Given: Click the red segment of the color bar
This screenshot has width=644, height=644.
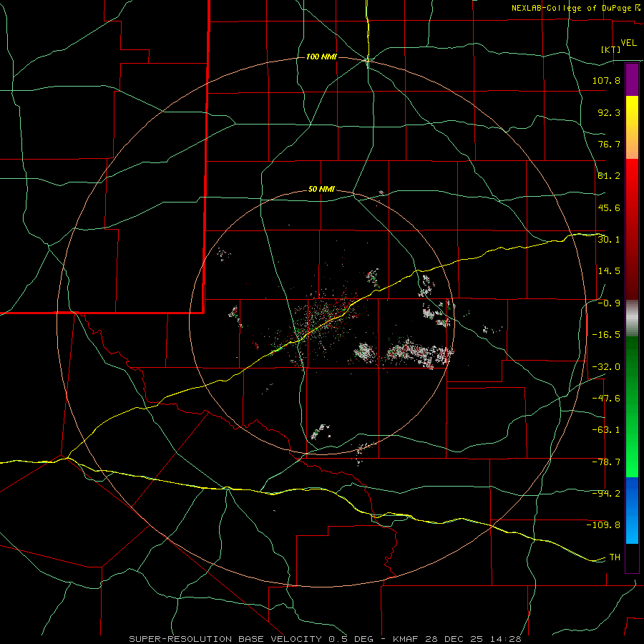Looking at the screenshot, I should pyautogui.click(x=632, y=229).
